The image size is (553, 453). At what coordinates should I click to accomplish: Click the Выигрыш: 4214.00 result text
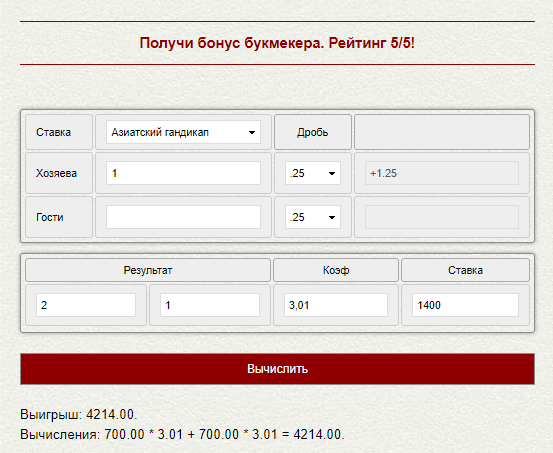[78, 415]
